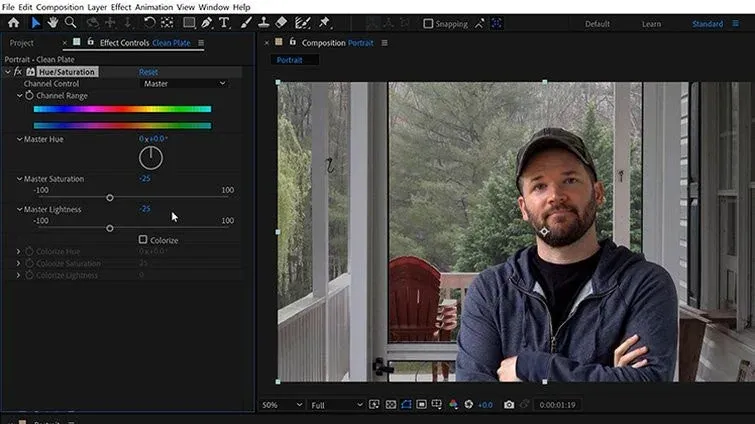Expand the Colorize Lightness property

(19, 275)
